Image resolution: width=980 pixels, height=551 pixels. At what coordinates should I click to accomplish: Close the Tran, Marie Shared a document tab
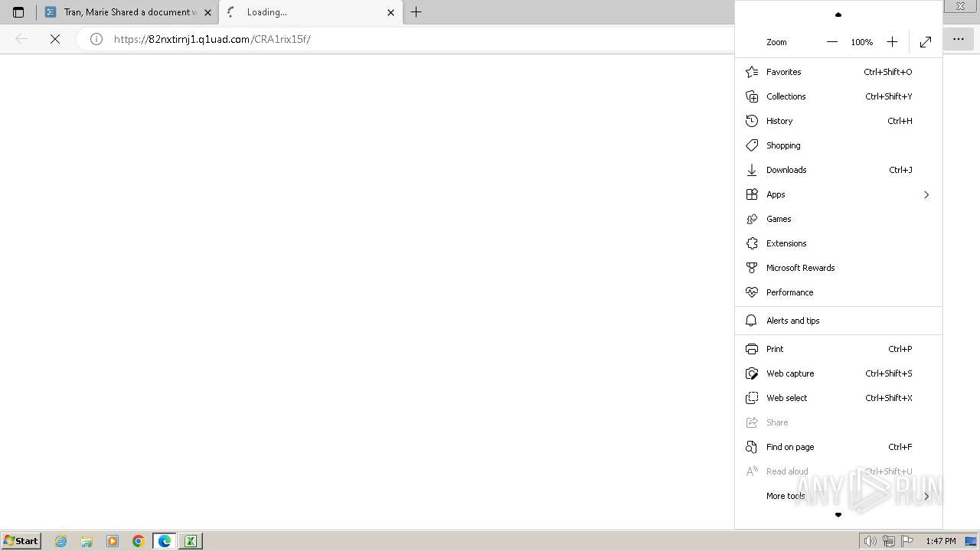(x=207, y=12)
